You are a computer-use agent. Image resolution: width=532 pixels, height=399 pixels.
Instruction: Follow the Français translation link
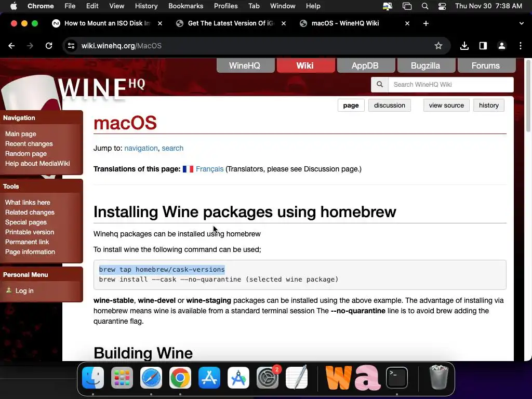click(210, 169)
